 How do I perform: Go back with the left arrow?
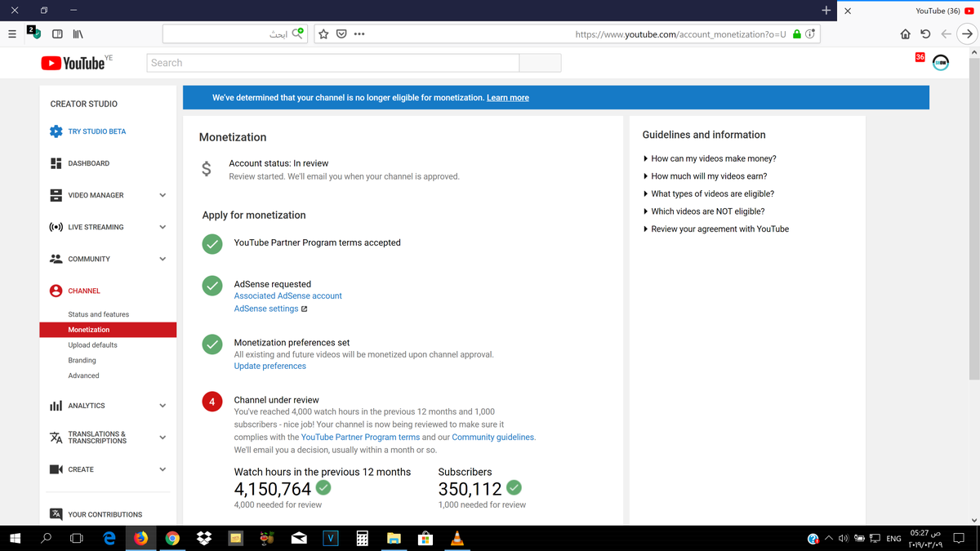point(946,34)
